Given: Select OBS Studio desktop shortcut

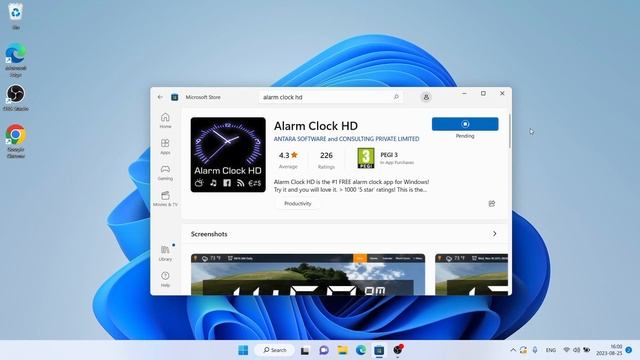Looking at the screenshot, I should [x=16, y=98].
